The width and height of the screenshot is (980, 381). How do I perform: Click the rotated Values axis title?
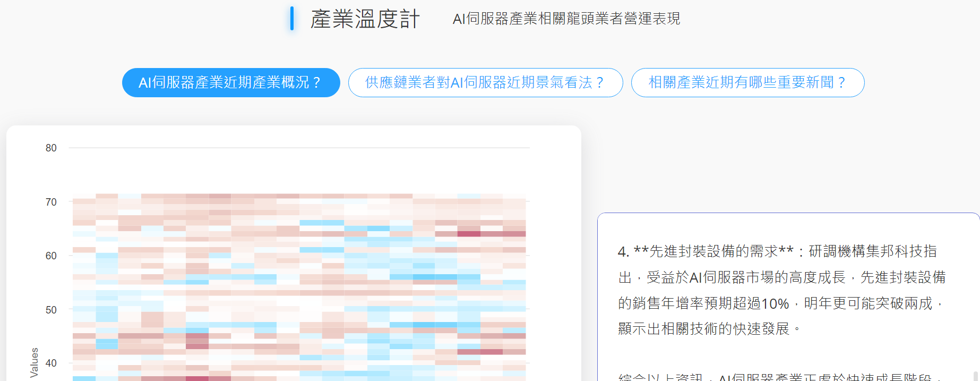click(35, 362)
